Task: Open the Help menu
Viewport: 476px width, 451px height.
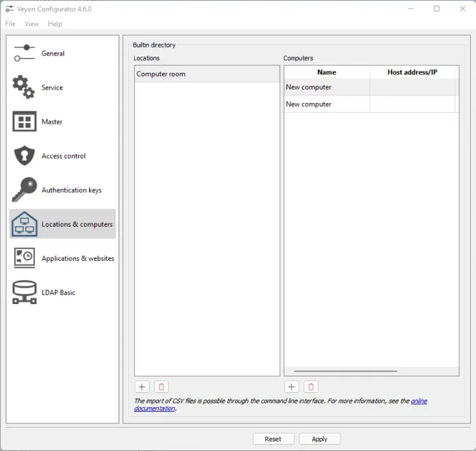Action: 55,24
